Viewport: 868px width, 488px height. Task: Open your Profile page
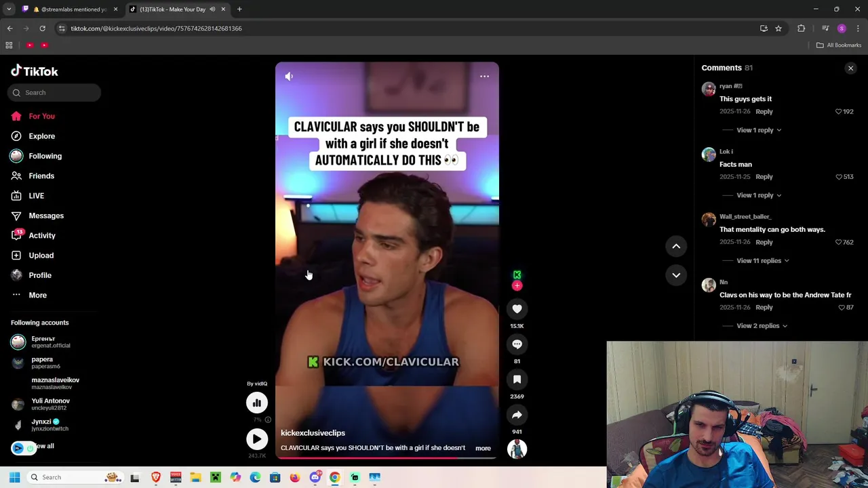point(40,275)
